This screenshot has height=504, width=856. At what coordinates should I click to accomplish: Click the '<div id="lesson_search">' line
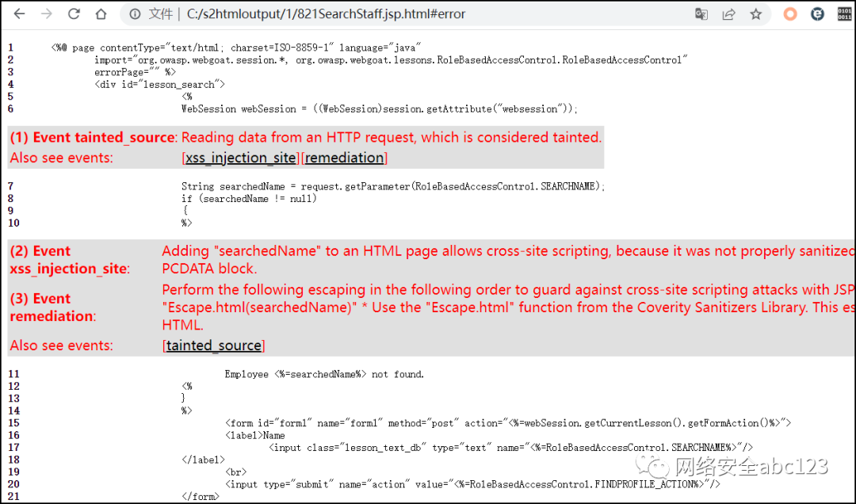click(x=159, y=85)
